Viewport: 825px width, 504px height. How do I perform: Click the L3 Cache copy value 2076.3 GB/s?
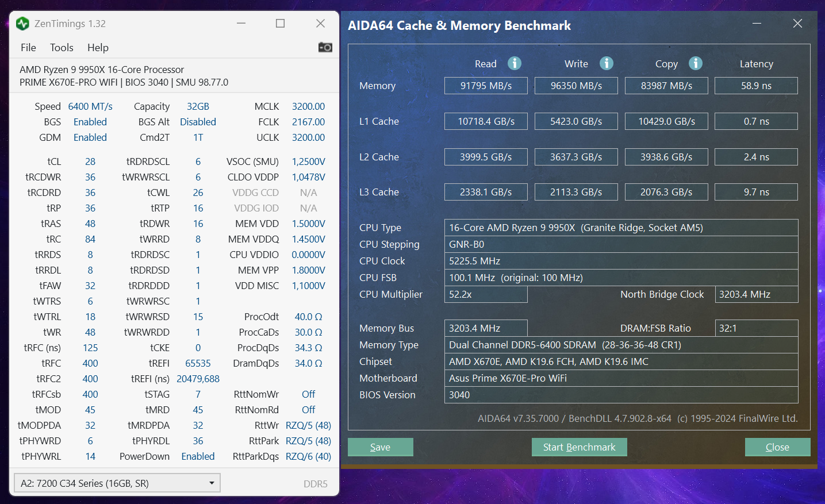pyautogui.click(x=666, y=192)
